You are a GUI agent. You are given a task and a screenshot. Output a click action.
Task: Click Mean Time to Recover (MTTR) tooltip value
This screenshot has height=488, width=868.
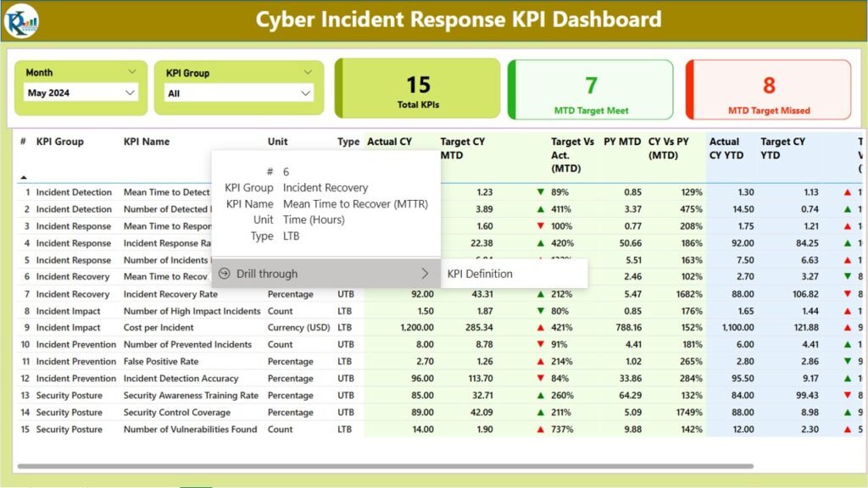point(355,203)
